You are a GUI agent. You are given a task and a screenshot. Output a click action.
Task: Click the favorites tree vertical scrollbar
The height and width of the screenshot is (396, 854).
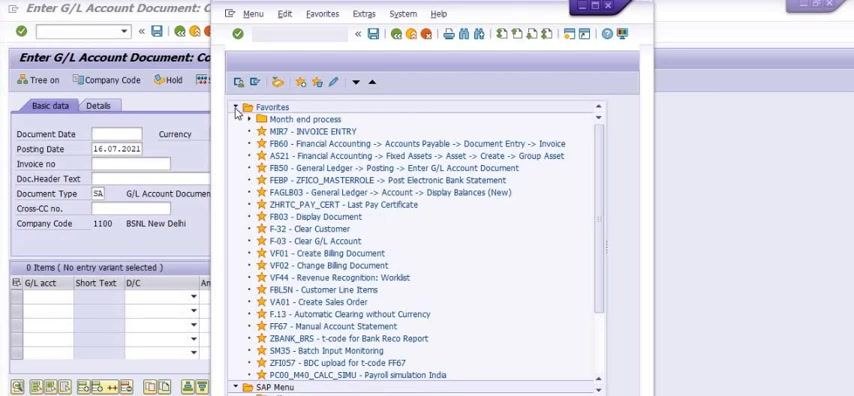(599, 218)
